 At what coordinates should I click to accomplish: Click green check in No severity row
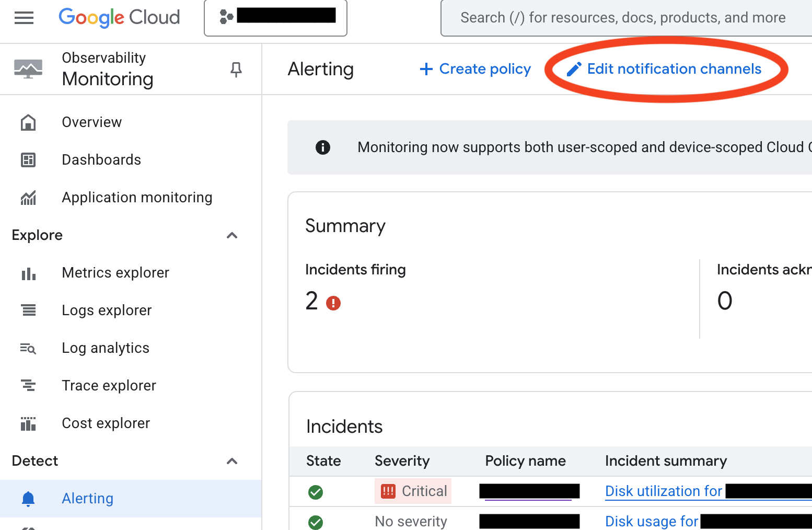316,522
